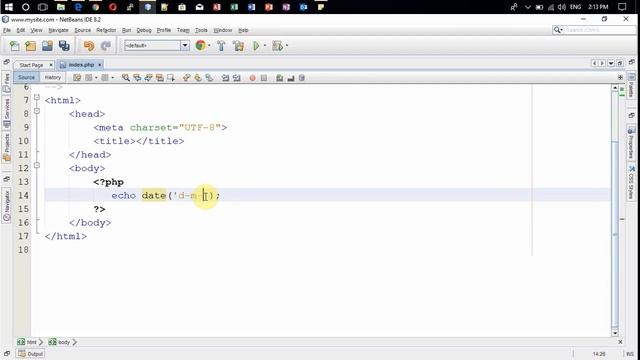Toggle Highlight Search editor icon
This screenshot has height=360, width=640.
[160, 78]
